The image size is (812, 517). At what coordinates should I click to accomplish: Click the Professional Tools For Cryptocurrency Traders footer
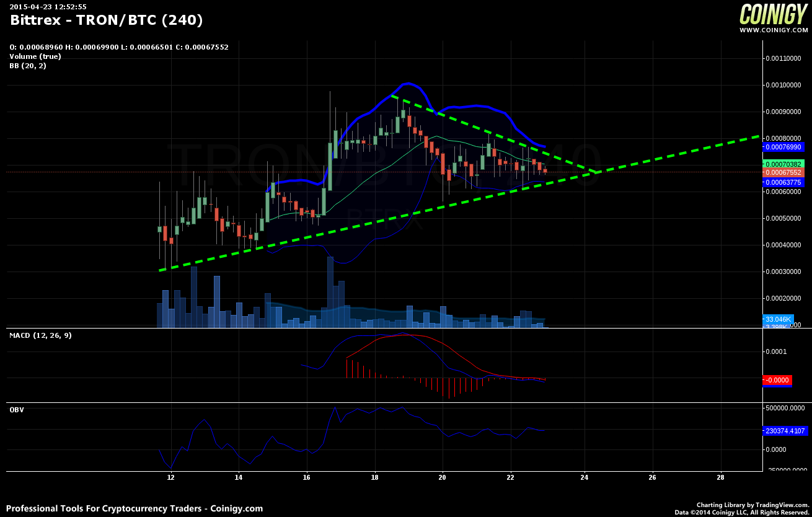click(135, 508)
